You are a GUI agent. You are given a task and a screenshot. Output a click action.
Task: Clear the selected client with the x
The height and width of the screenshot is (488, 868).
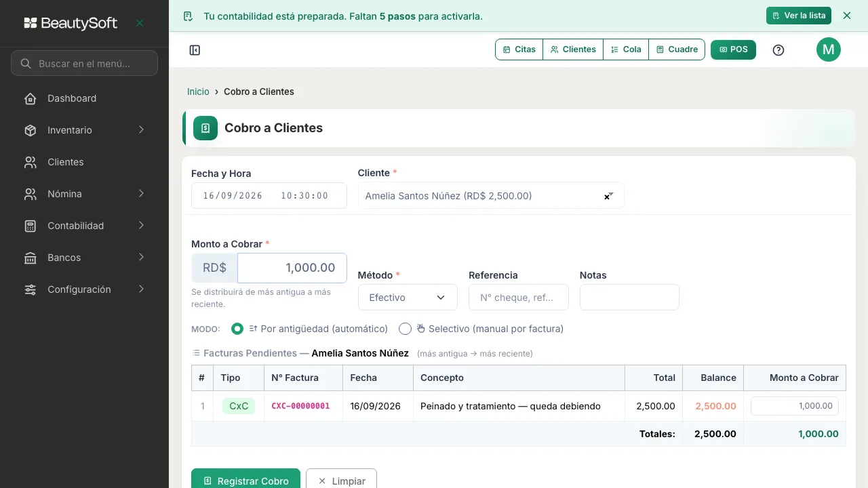[607, 197]
